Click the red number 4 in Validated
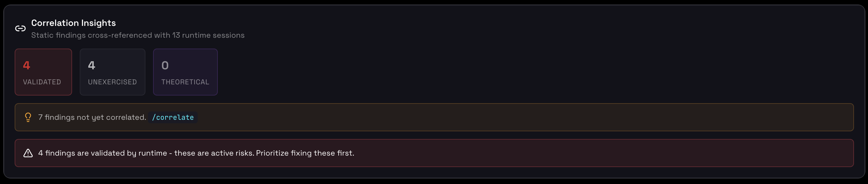Viewport: 868px width, 184px height. [x=26, y=65]
